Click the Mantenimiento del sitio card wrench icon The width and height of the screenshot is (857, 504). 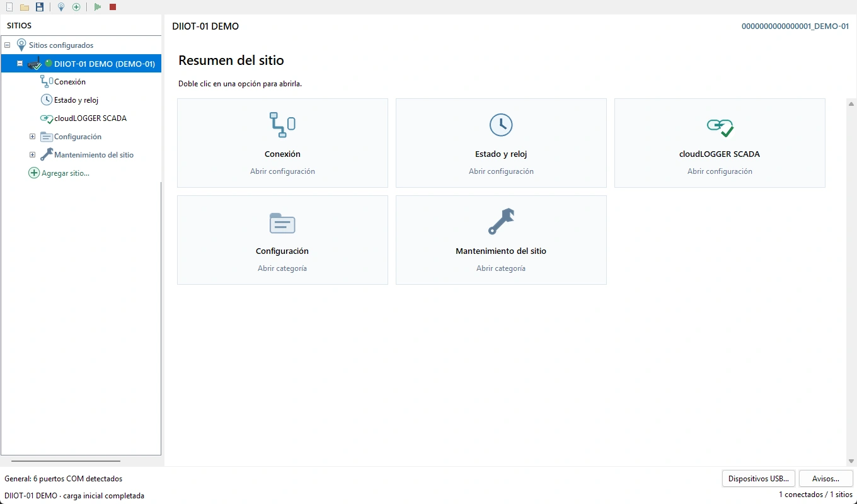pos(502,222)
